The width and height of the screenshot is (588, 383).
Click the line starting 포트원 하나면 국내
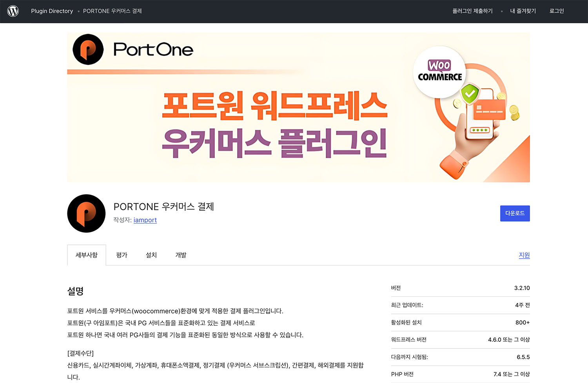pyautogui.click(x=185, y=335)
